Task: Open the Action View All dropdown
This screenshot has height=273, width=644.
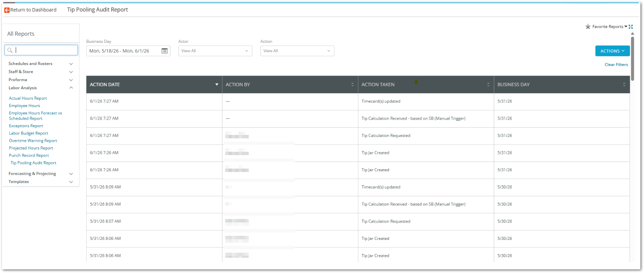Action: coord(297,51)
